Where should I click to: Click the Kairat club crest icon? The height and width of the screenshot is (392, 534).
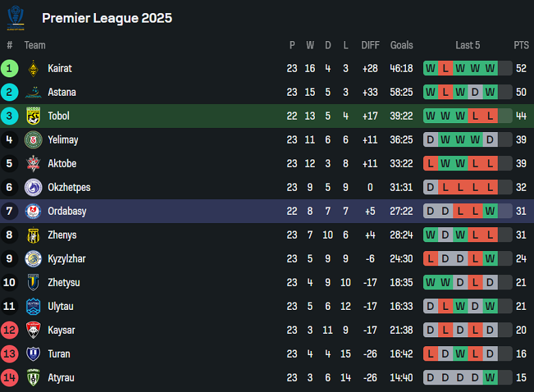pos(33,68)
